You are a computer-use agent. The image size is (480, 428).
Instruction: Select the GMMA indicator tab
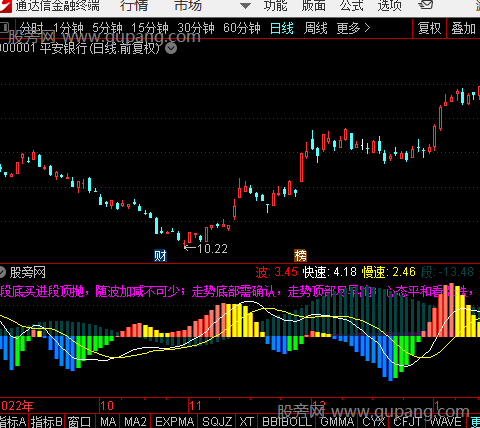click(x=337, y=422)
